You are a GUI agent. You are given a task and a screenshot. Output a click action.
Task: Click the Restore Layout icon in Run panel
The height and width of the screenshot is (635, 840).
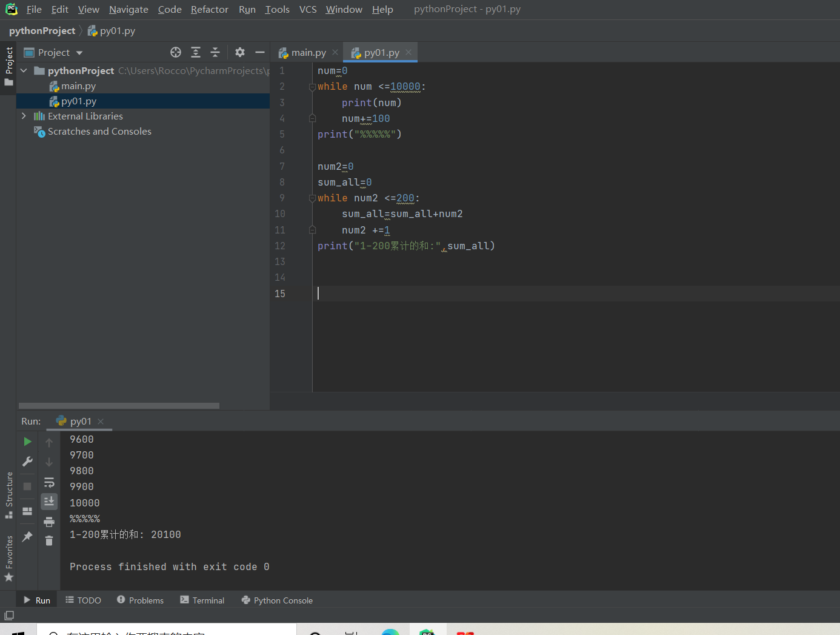pyautogui.click(x=27, y=511)
